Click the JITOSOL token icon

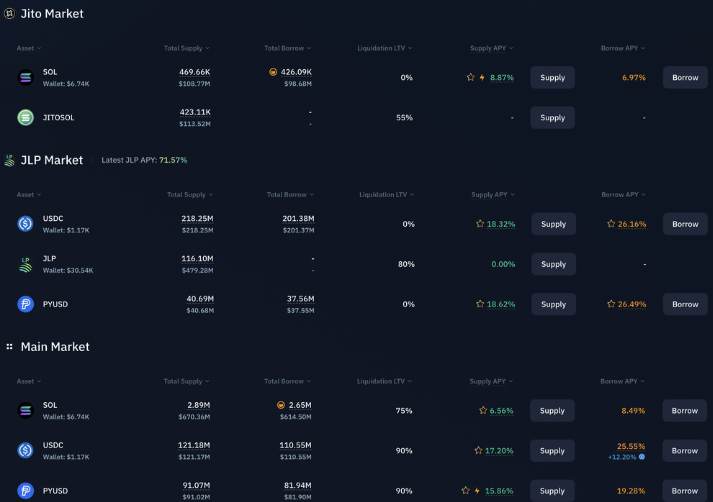[25, 118]
